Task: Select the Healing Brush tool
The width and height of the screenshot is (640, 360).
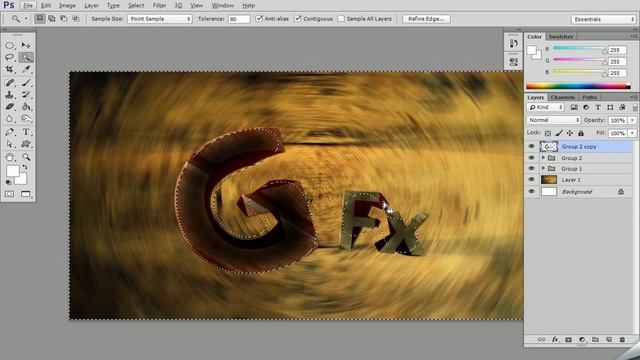Action: (x=9, y=82)
